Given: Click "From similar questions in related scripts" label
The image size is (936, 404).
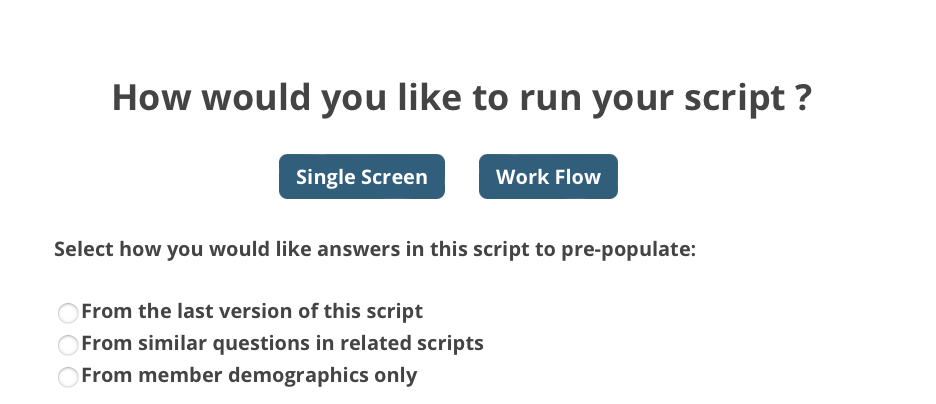Looking at the screenshot, I should point(282,343).
